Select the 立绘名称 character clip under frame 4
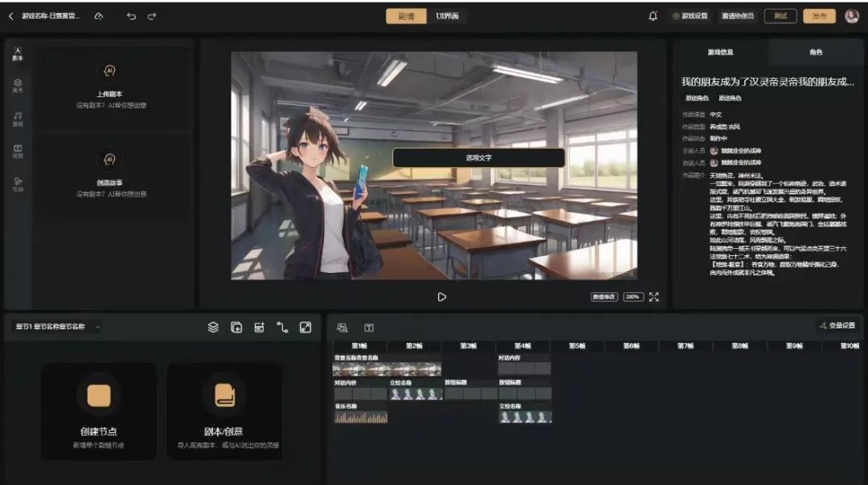Screen dimensions: 868x485 pos(525,417)
